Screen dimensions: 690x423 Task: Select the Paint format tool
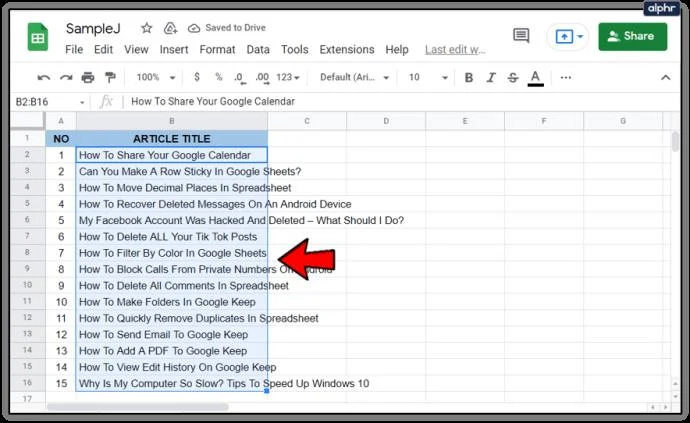pos(110,77)
